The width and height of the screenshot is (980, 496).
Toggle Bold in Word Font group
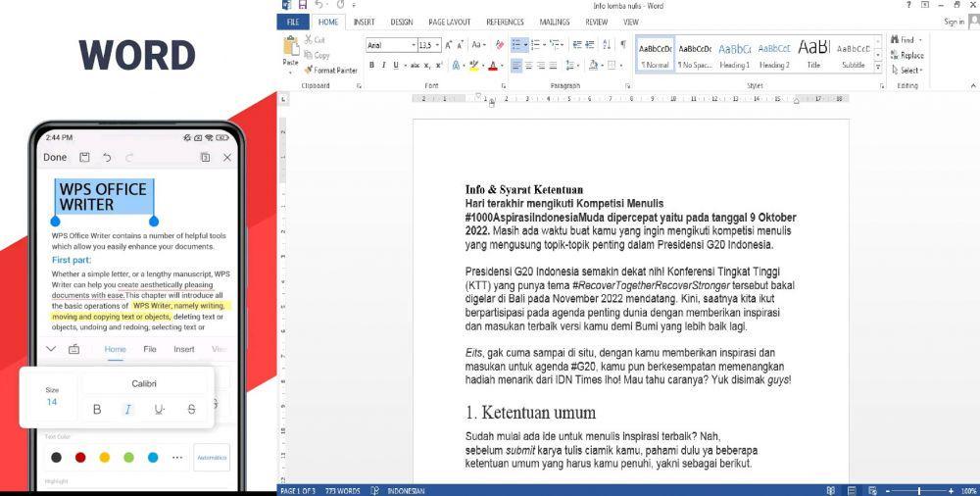tap(371, 65)
